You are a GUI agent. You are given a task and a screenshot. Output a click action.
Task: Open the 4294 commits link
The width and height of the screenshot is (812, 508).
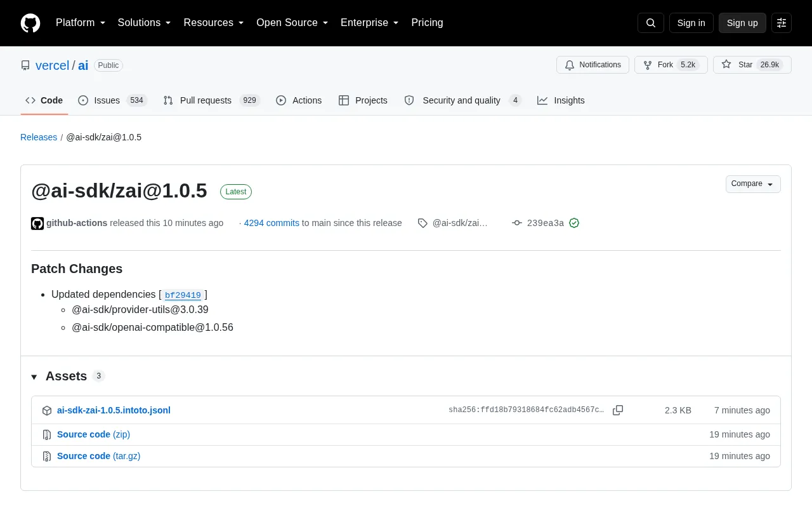coord(272,223)
